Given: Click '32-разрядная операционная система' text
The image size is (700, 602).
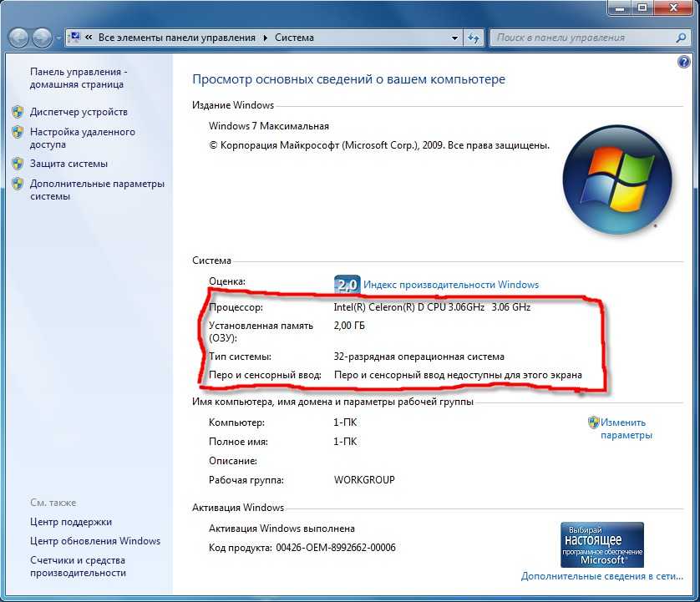Looking at the screenshot, I should (x=418, y=357).
